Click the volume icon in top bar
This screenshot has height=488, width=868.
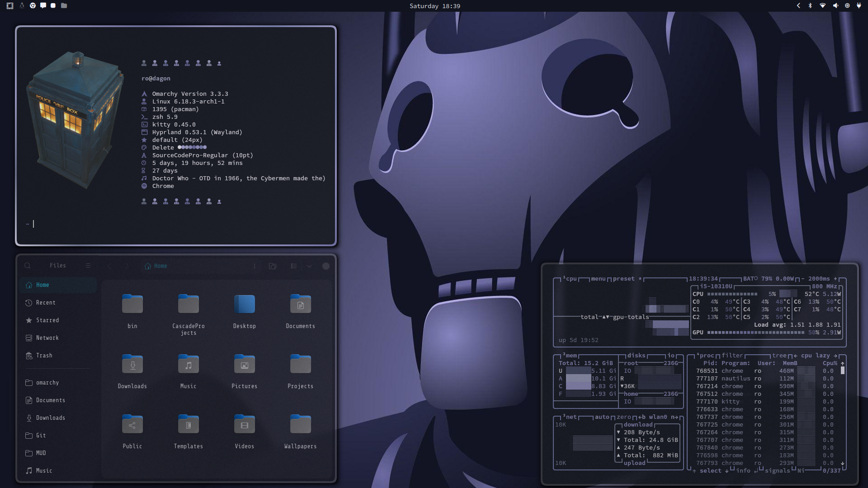[x=835, y=6]
